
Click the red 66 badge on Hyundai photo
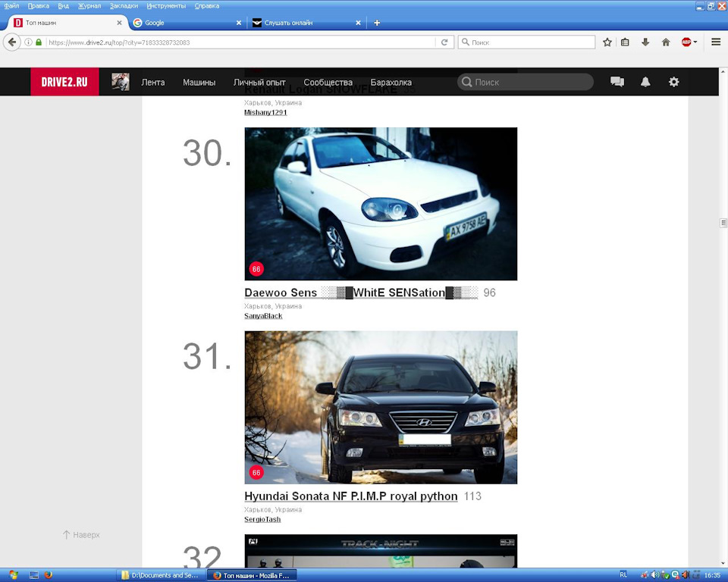[x=256, y=472]
